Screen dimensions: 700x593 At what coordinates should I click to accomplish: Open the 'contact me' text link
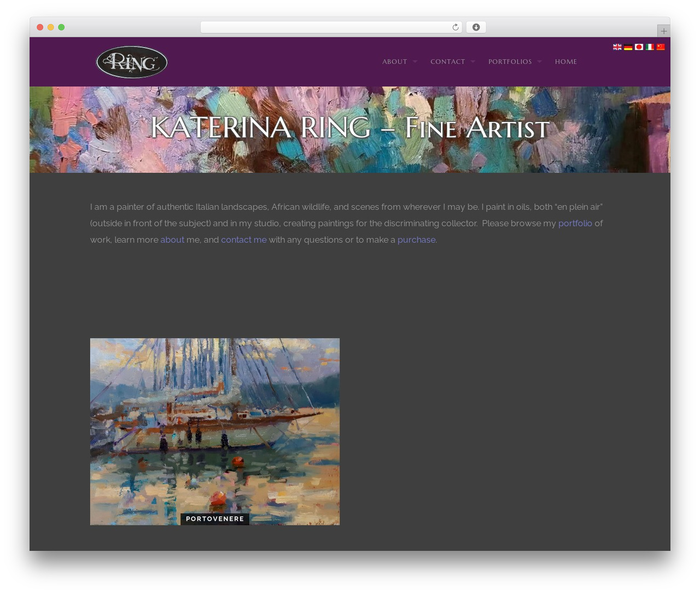244,240
